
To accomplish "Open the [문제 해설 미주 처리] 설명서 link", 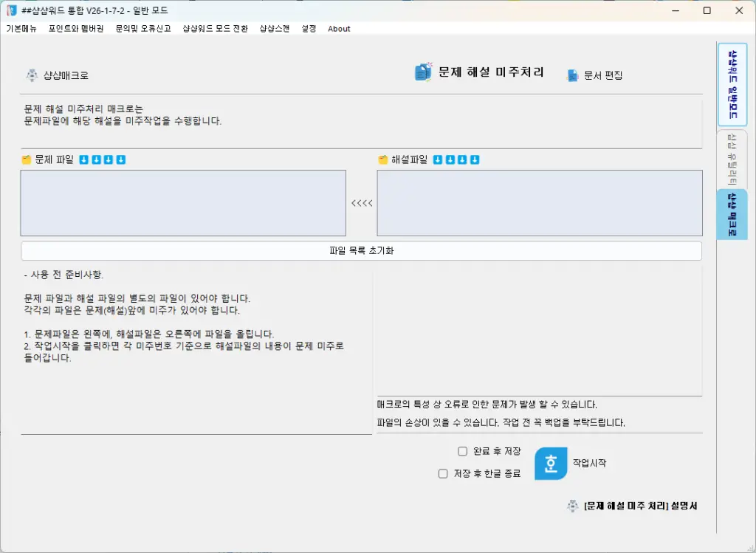I will click(x=639, y=506).
